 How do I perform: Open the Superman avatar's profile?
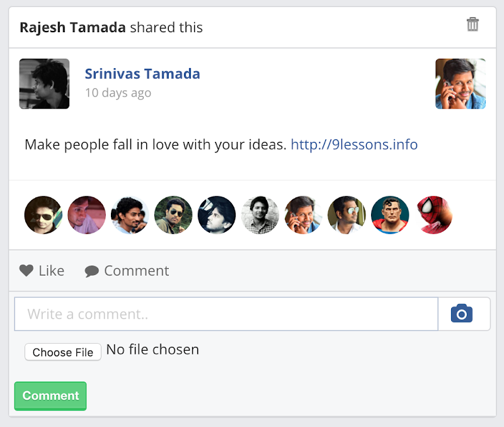point(390,215)
